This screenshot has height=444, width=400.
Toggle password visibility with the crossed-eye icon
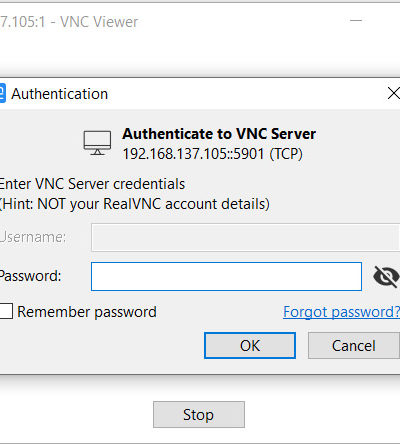(x=386, y=276)
